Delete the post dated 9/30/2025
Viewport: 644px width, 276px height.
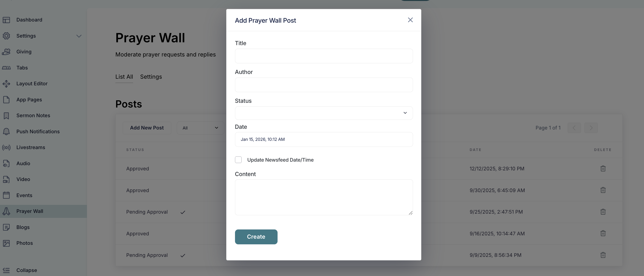click(603, 190)
